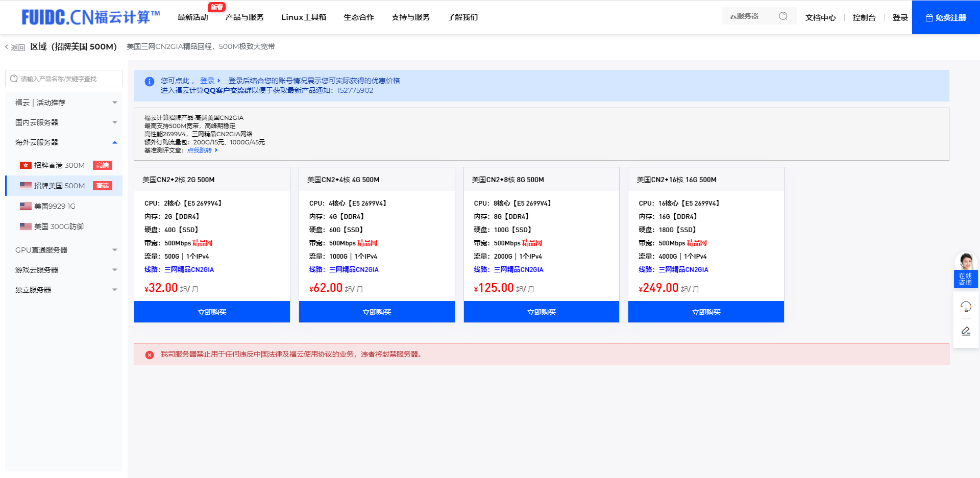Image resolution: width=980 pixels, height=478 pixels.
Task: Click the ¥62.00 price
Action: pos(326,288)
